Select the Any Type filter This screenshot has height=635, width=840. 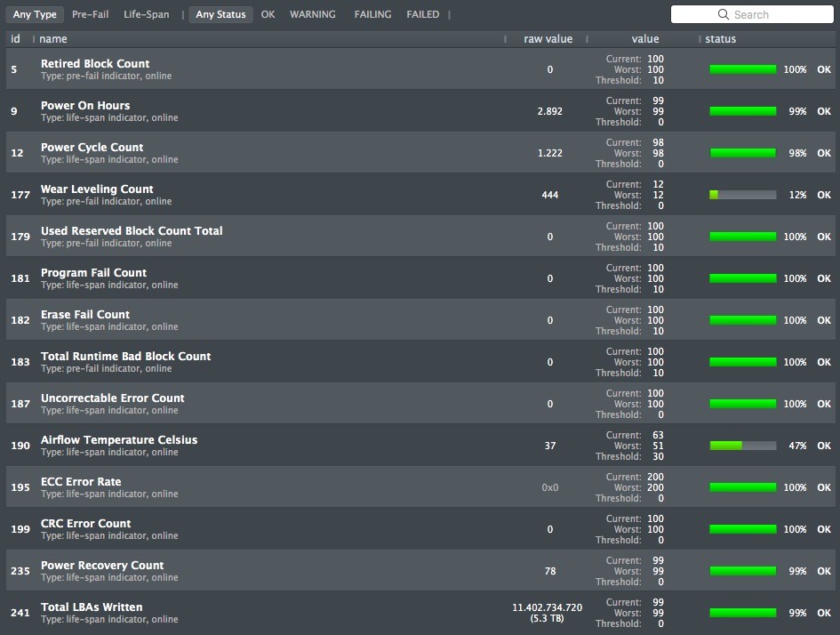[35, 14]
